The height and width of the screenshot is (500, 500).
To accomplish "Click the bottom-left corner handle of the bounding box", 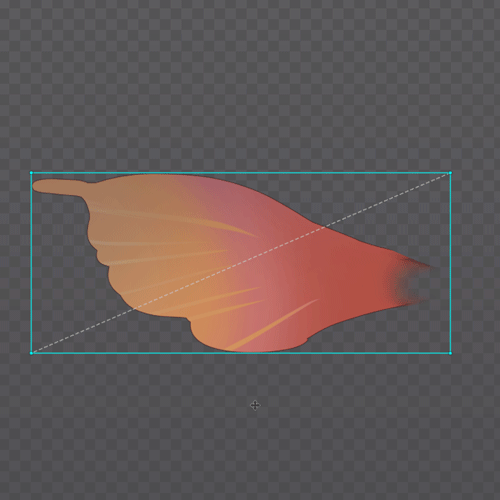I will (31, 353).
